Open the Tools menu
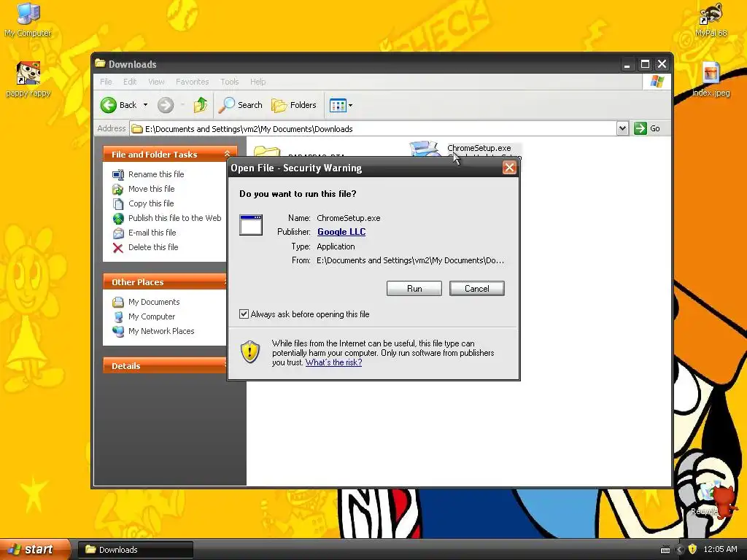This screenshot has width=747, height=560. (x=229, y=82)
